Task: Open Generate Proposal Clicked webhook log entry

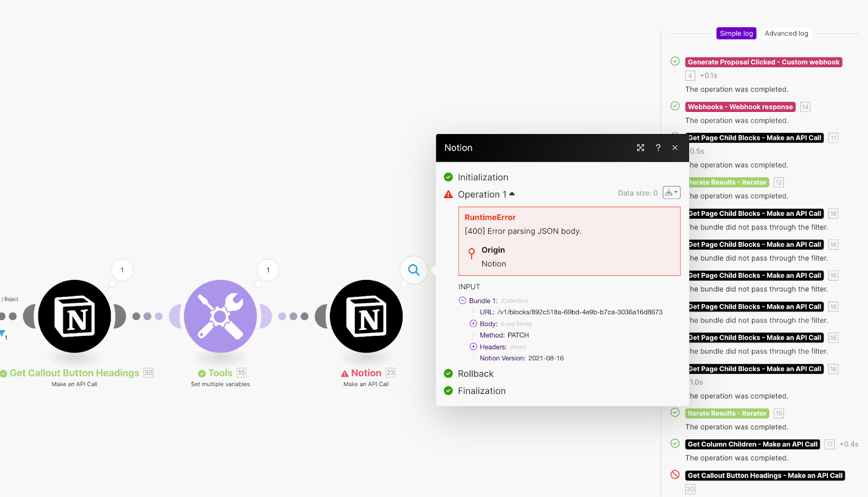Action: (763, 62)
